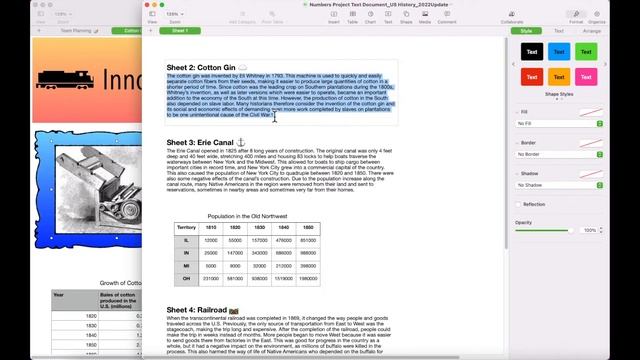640x360 pixels.
Task: Select the 1850 column header cell
Action: (x=308, y=229)
